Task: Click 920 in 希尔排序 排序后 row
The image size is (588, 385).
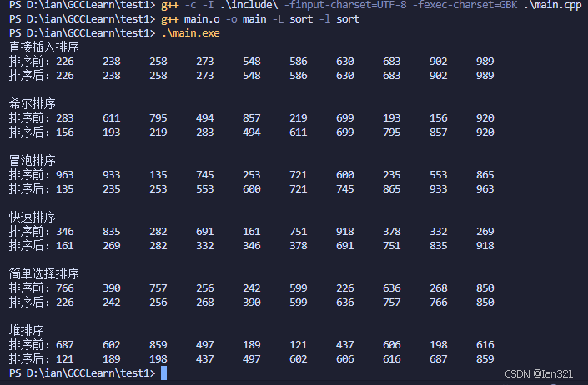Action: point(485,132)
